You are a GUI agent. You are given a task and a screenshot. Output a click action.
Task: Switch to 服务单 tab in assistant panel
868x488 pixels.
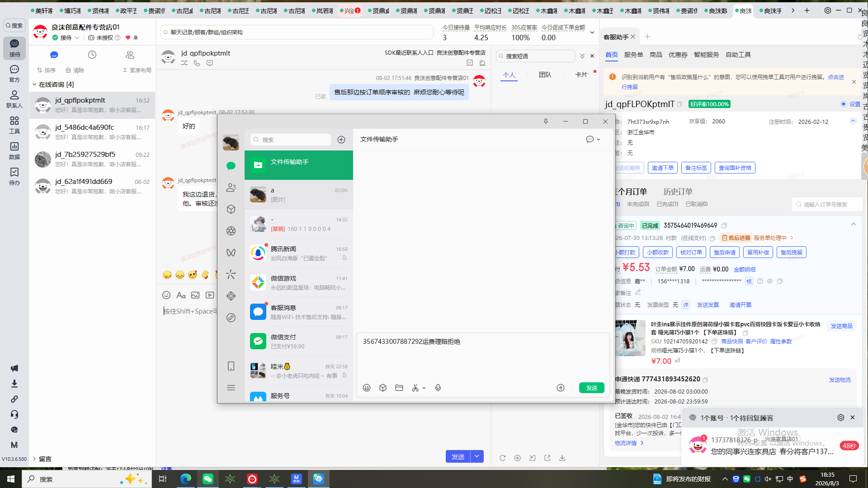[633, 55]
